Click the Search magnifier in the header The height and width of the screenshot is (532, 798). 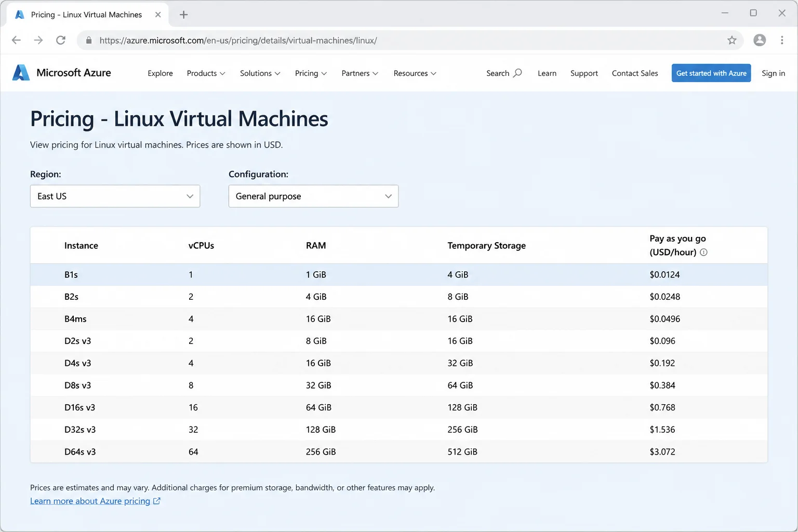[517, 73]
